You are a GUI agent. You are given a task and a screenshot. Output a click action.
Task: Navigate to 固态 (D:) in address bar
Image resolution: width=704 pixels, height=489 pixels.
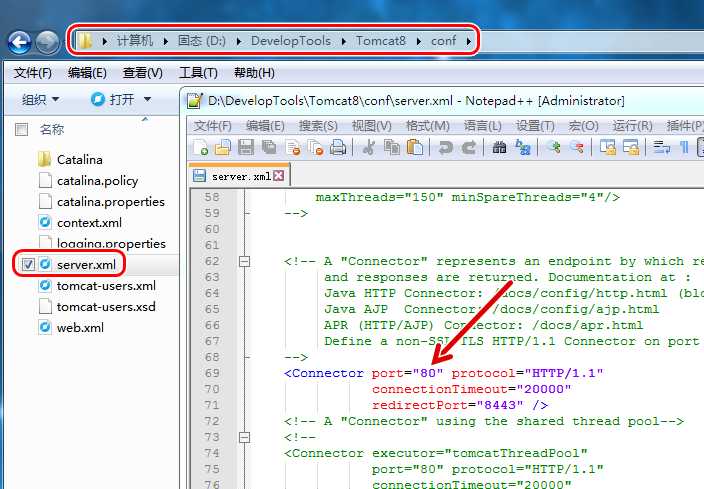pyautogui.click(x=202, y=41)
